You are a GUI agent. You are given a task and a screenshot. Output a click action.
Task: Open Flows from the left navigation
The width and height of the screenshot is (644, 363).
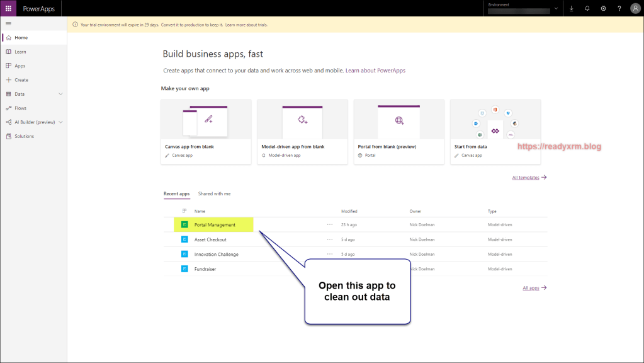20,108
